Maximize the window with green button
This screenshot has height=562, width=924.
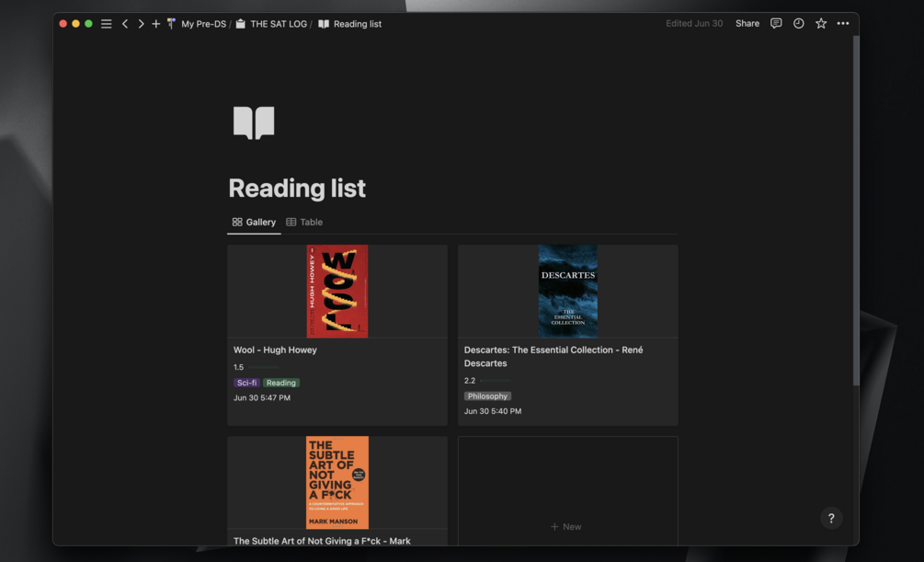point(88,24)
